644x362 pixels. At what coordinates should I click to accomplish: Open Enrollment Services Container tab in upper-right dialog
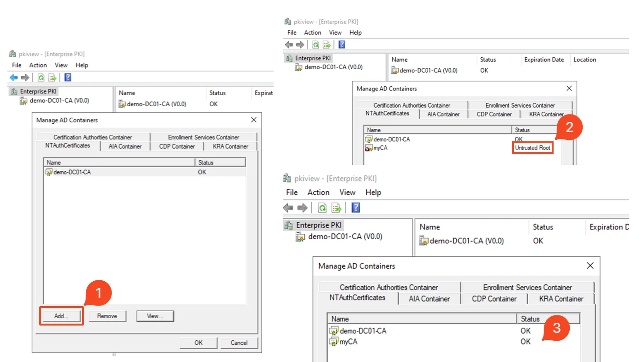tap(520, 105)
